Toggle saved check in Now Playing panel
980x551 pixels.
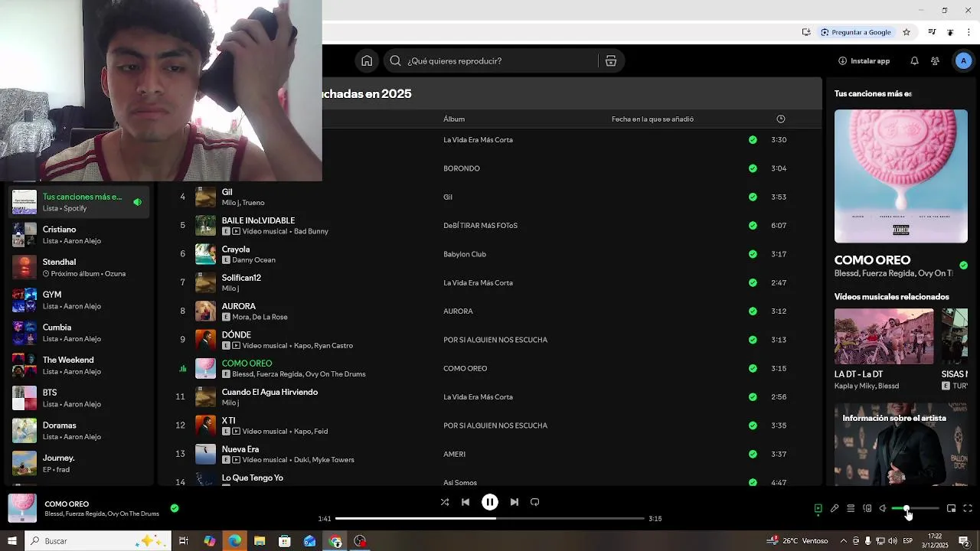[x=963, y=266]
